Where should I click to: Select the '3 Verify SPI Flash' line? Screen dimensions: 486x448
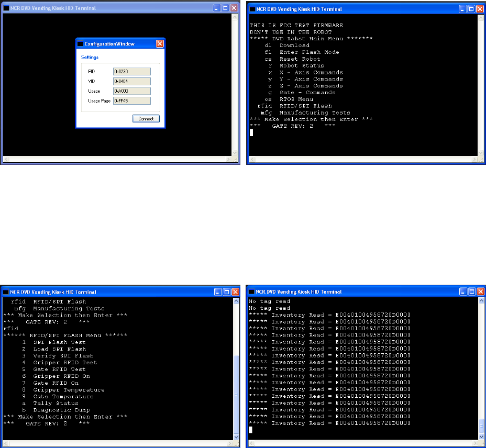[58, 356]
